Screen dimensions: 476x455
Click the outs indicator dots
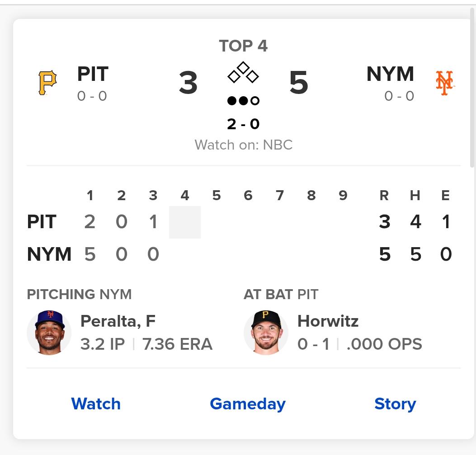[243, 101]
